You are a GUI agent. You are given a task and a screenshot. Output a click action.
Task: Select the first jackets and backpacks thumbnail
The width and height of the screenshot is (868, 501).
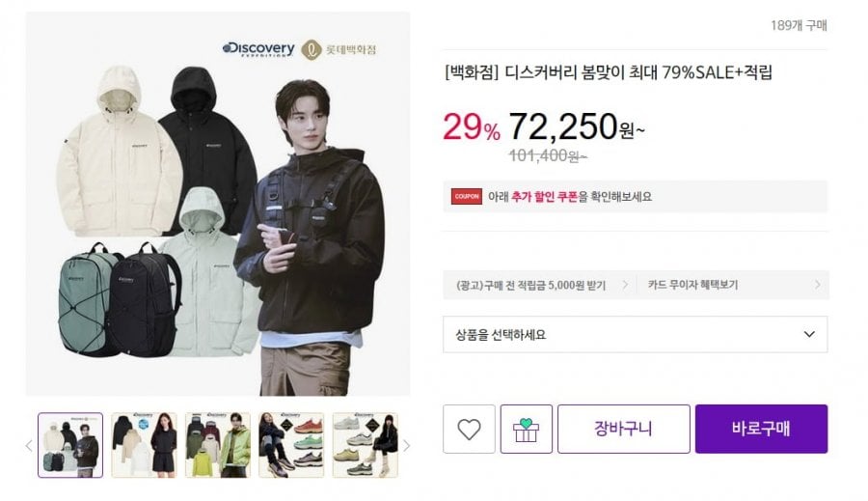click(x=70, y=445)
